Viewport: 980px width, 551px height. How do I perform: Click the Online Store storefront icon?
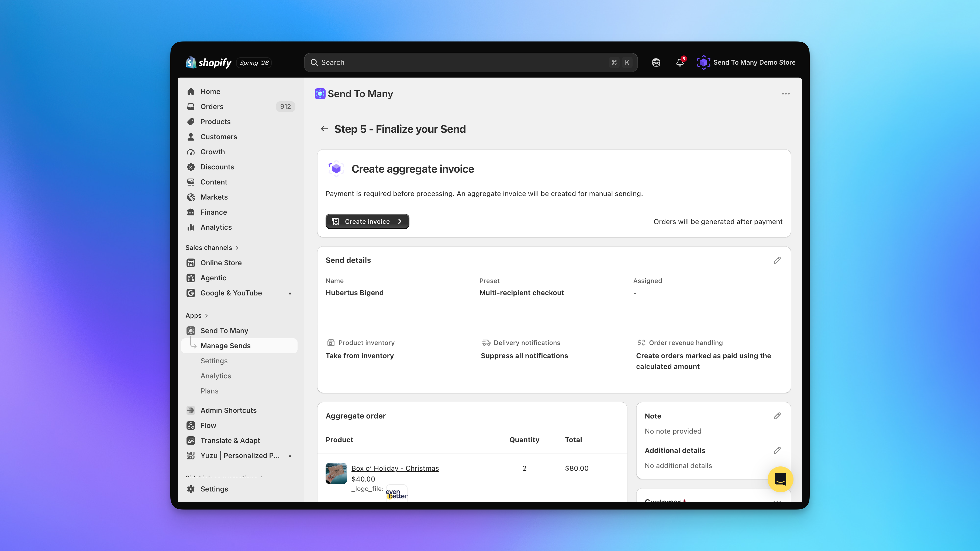[x=191, y=263]
